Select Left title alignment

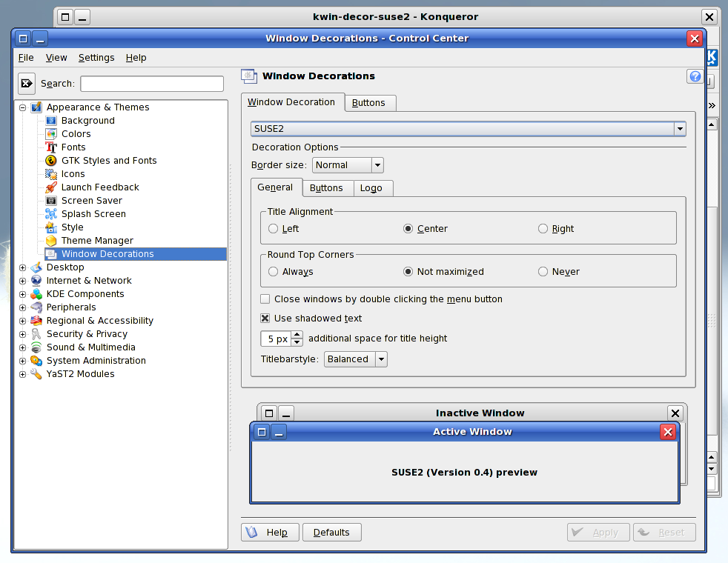273,229
